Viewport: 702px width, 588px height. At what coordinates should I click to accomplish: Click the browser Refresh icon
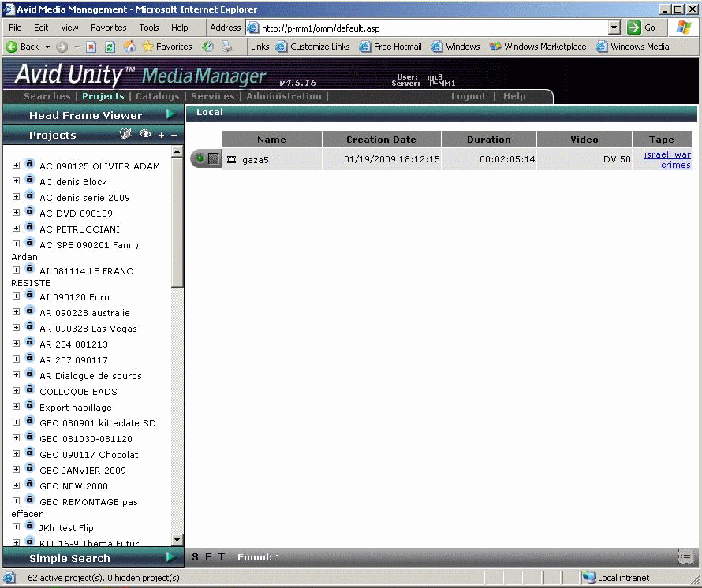(110, 47)
